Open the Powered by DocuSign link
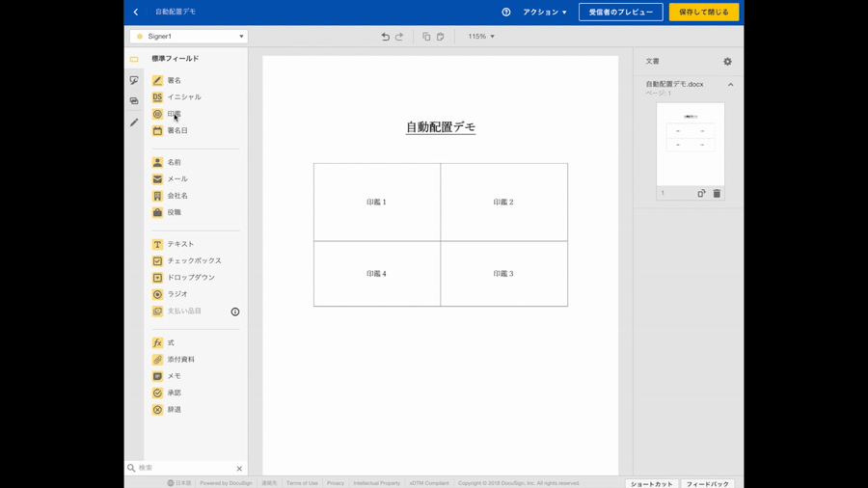 click(x=226, y=483)
